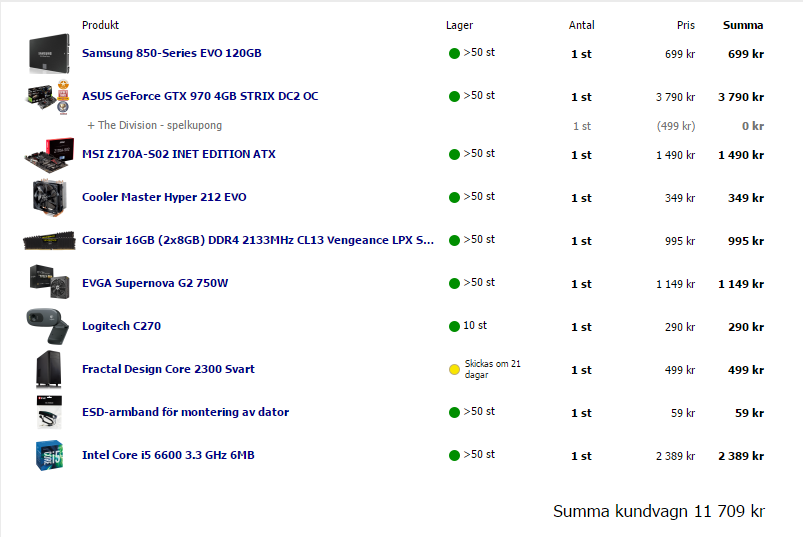Click the EVGA power supply thumbnail
This screenshot has width=803, height=537.
click(x=50, y=282)
